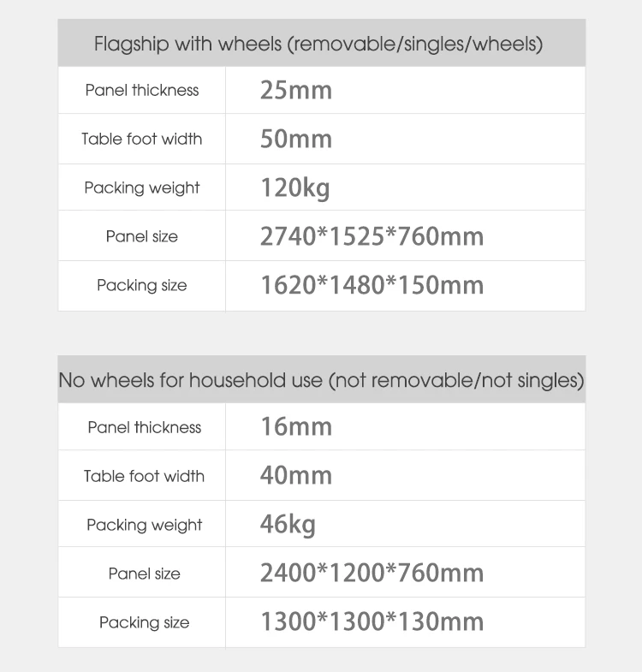Screen dimensions: 642x672
Task: Select 'Packing weight' label beside 46kg
Action: (x=144, y=525)
